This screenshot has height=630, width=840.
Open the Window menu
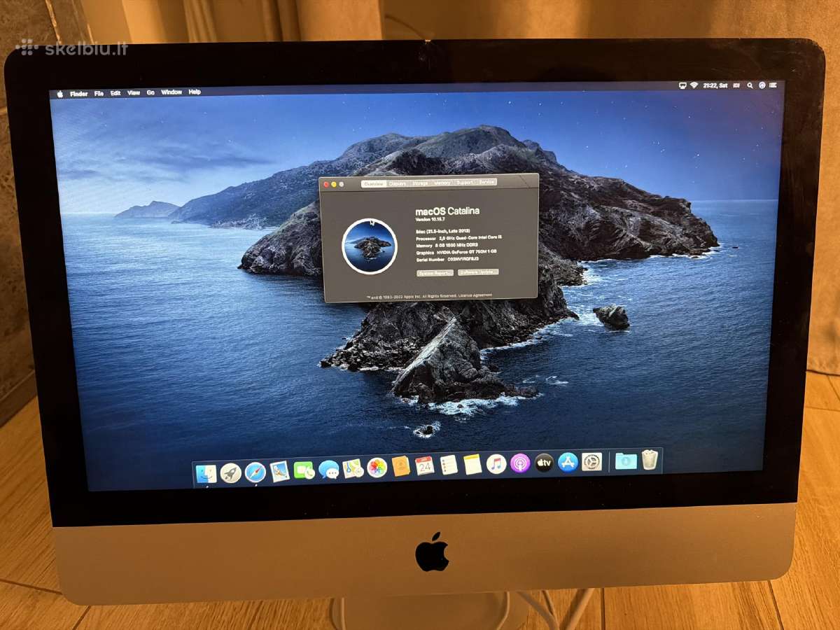[171, 92]
